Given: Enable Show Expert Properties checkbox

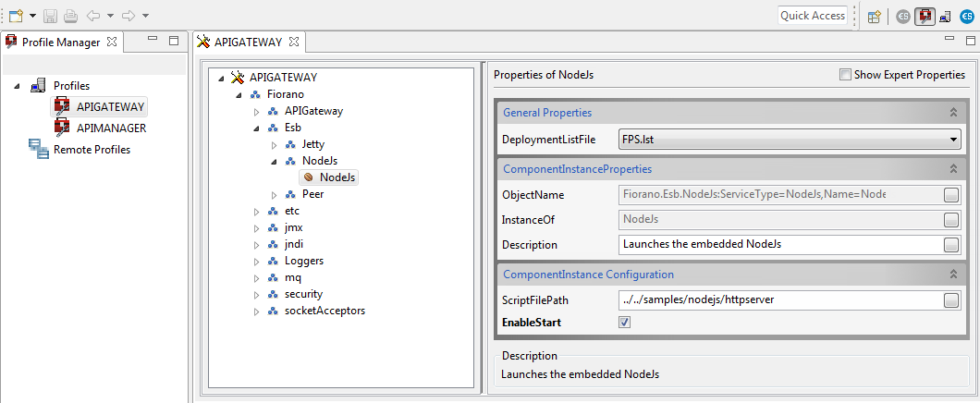Looking at the screenshot, I should coord(845,75).
